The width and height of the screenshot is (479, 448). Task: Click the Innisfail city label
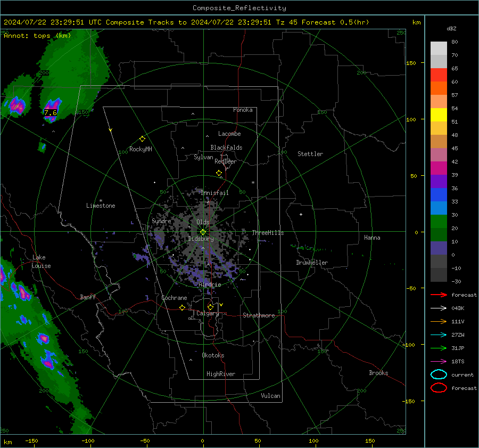tap(214, 193)
